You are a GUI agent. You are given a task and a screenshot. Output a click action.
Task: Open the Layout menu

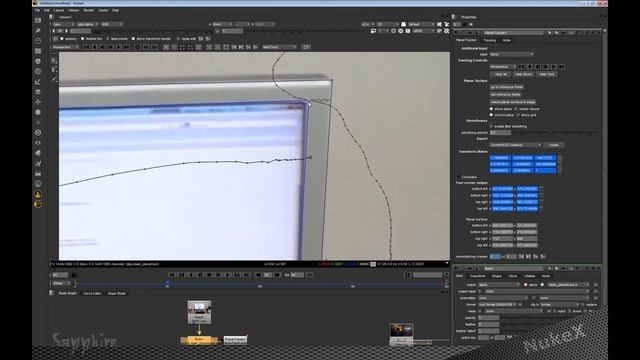click(59, 10)
